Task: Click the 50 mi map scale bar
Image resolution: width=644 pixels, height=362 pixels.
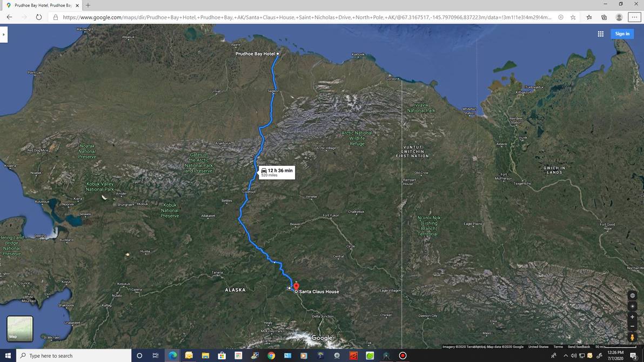Action: tap(615, 347)
